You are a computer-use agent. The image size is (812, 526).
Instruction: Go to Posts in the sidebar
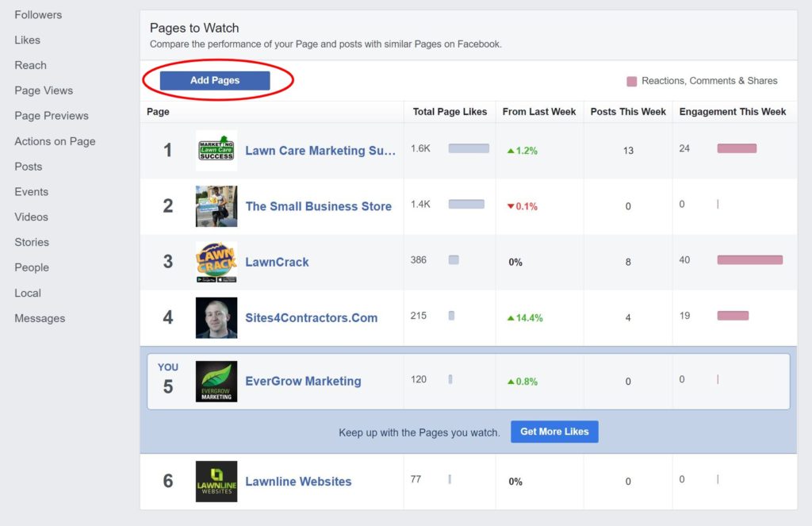(x=29, y=167)
